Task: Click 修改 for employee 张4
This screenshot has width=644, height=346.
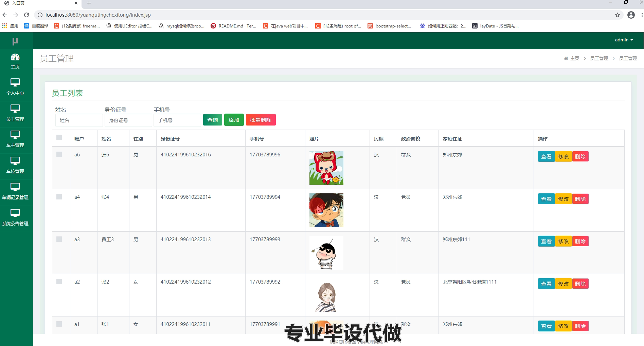Action: pos(563,199)
